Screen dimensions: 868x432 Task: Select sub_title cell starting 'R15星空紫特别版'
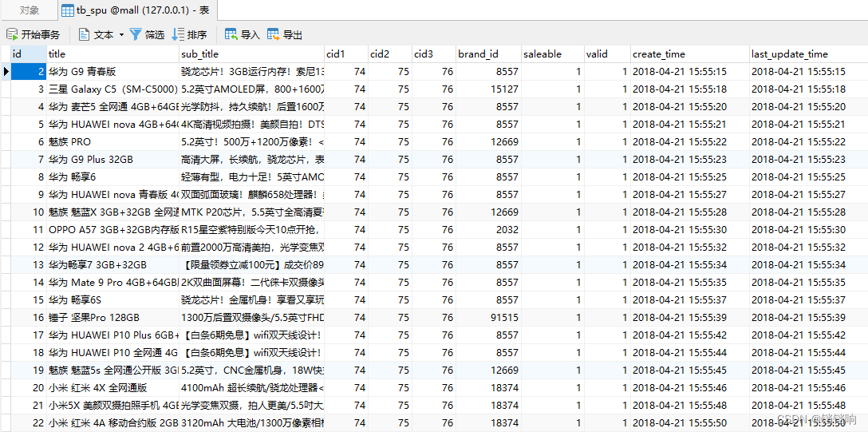(x=252, y=230)
